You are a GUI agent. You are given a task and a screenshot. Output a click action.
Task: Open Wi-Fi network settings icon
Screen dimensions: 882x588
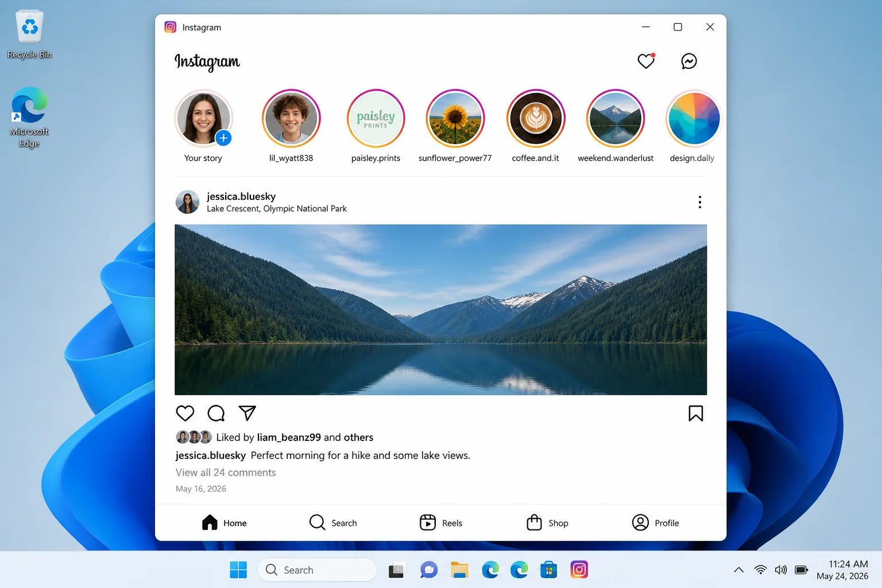(760, 570)
